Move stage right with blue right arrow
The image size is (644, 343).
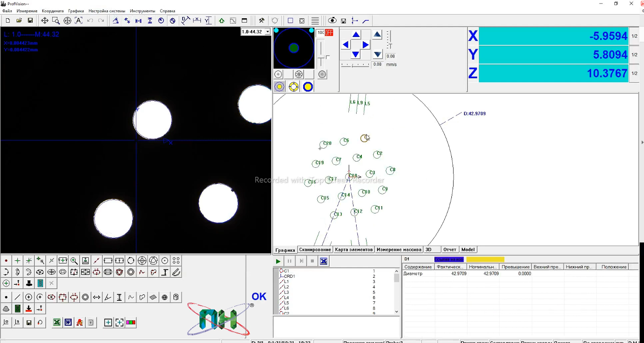(366, 45)
